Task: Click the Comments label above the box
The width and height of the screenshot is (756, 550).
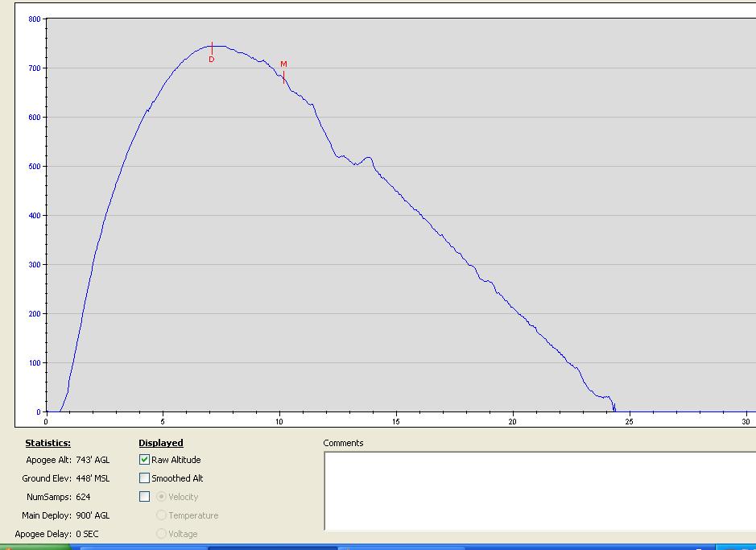Action: click(343, 443)
